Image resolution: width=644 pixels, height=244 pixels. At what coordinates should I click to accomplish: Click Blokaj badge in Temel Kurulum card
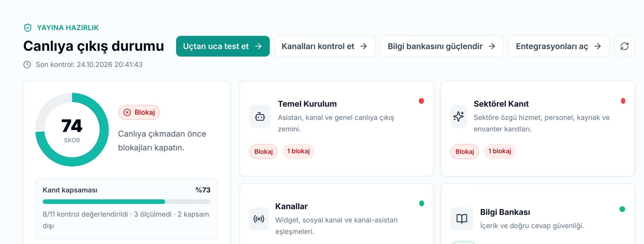(263, 152)
